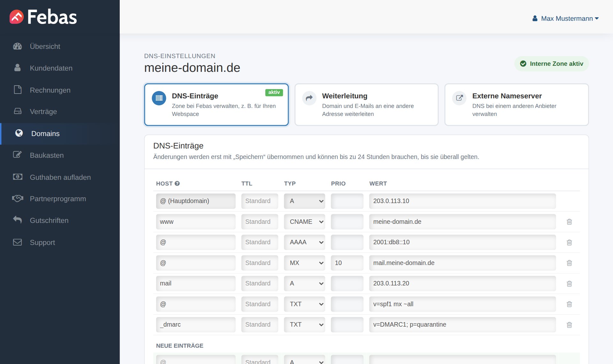
Task: Open the Max Mustermann user menu
Action: coord(565,19)
